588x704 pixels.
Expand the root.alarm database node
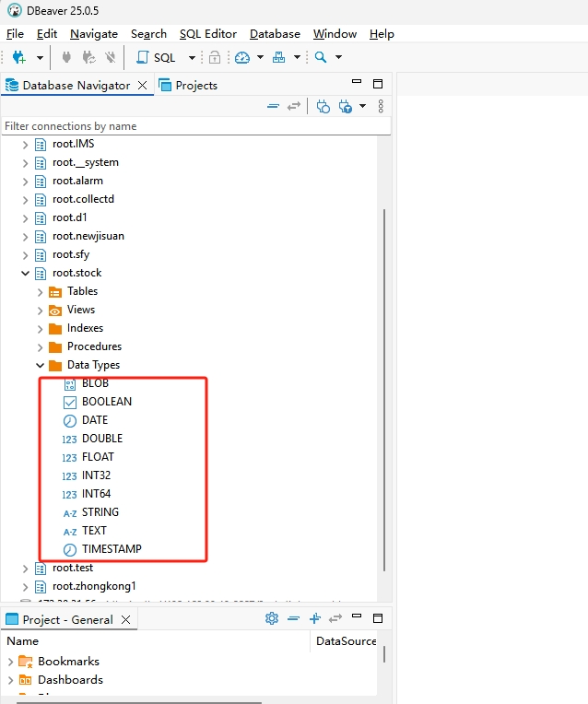pyautogui.click(x=26, y=181)
